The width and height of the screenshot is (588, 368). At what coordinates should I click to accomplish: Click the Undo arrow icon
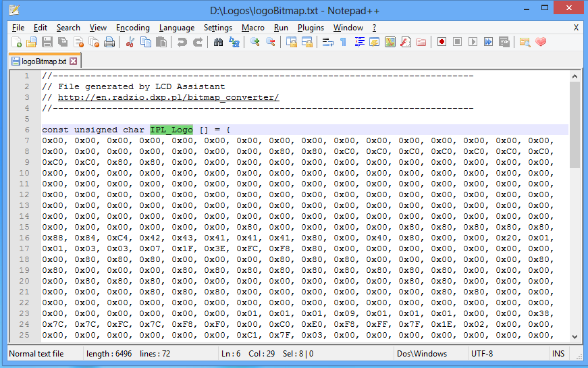(182, 42)
